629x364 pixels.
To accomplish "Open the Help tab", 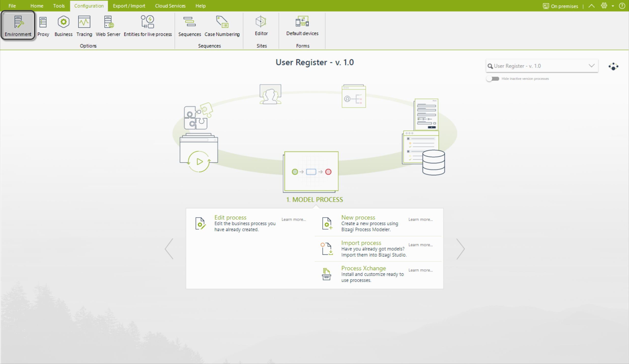I will [x=200, y=6].
